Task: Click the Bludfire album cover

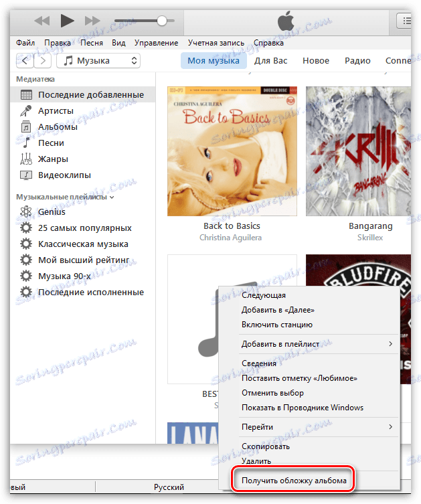Action: pos(358,270)
